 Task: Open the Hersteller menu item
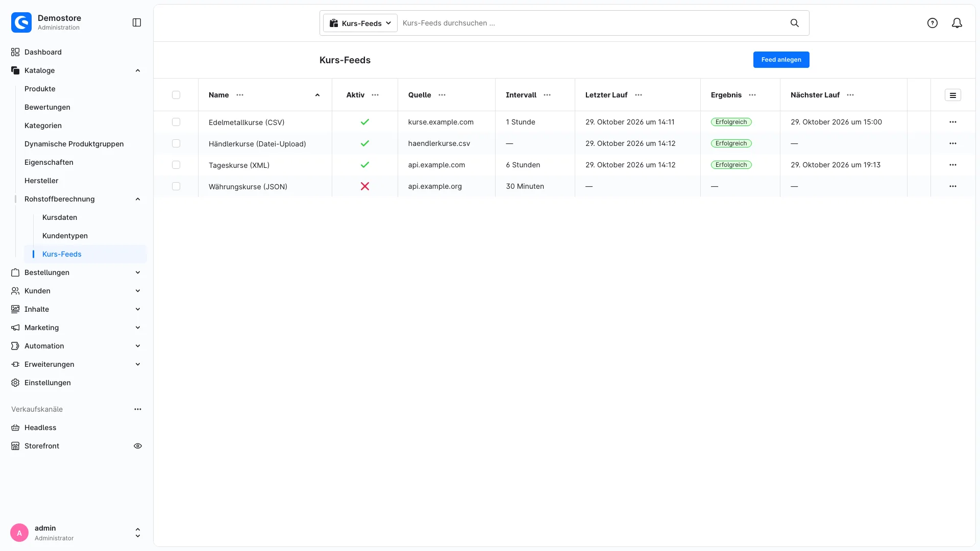coord(41,181)
